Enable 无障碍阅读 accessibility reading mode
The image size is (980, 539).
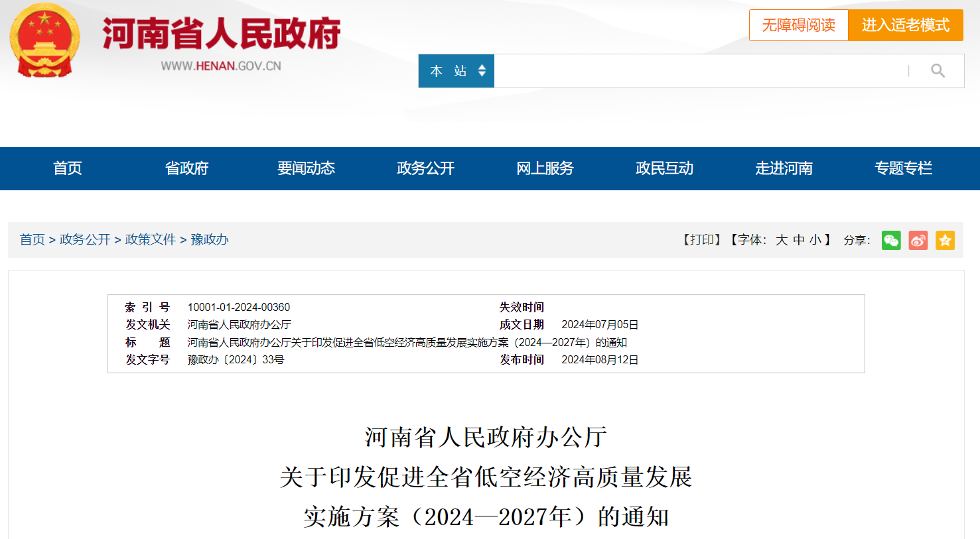coord(798,25)
